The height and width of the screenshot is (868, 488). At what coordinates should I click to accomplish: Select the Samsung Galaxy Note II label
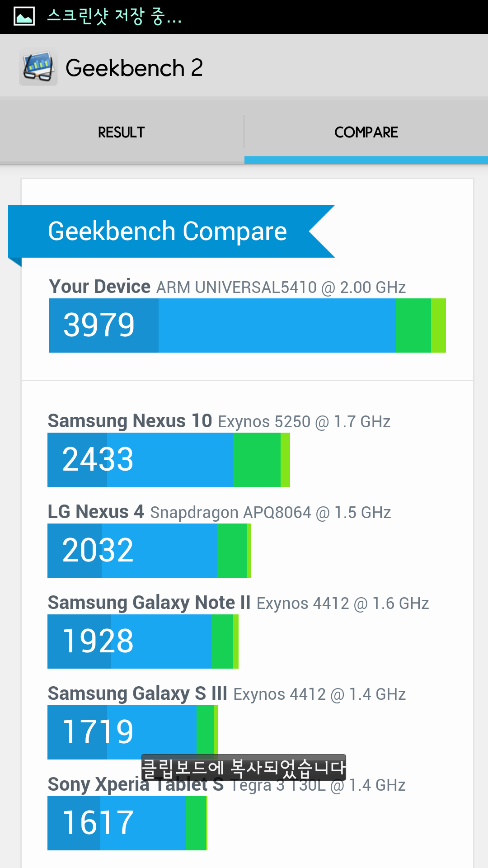[x=149, y=603]
